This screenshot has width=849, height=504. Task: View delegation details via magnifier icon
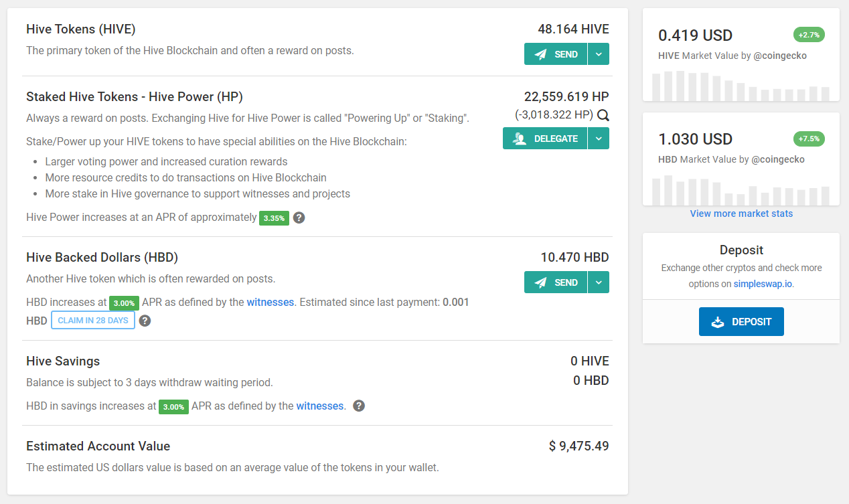click(x=603, y=115)
